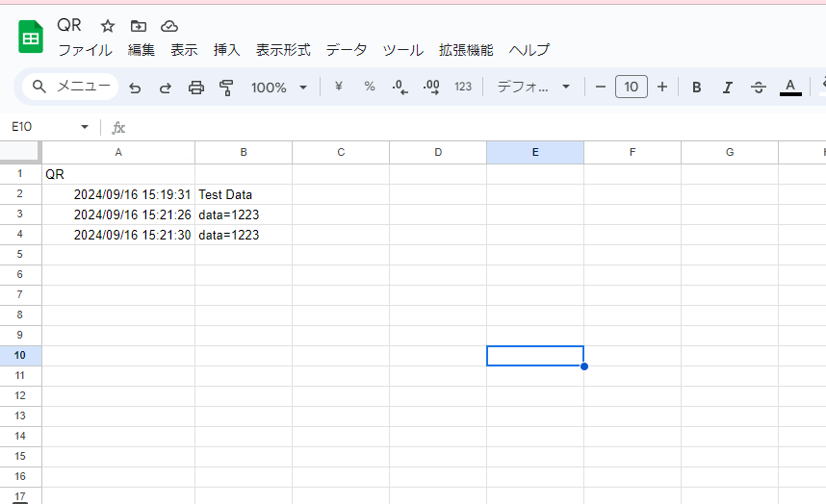826x504 pixels.
Task: Decrease decimal places
Action: pos(400,87)
